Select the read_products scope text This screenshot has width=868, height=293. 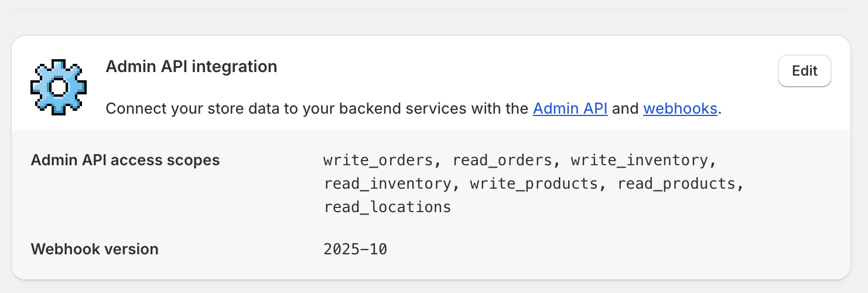(676, 183)
